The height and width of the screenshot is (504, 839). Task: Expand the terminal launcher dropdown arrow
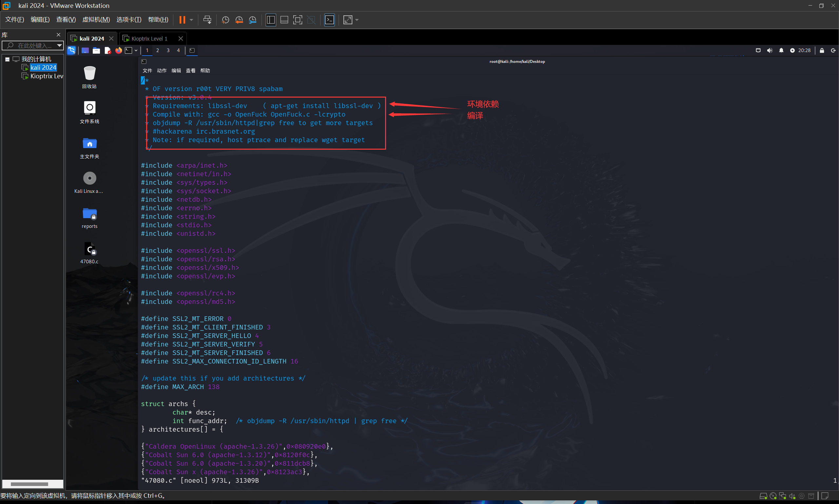point(136,50)
